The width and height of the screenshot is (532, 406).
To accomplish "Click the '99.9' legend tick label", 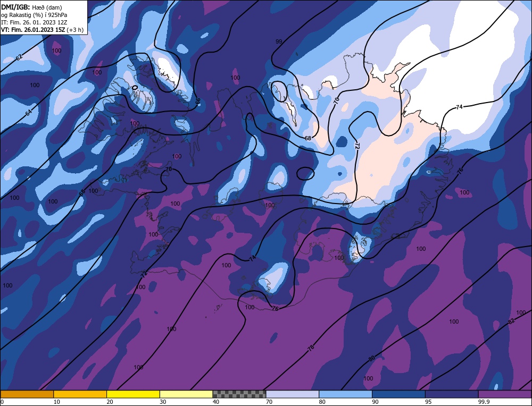I will pyautogui.click(x=483, y=402).
